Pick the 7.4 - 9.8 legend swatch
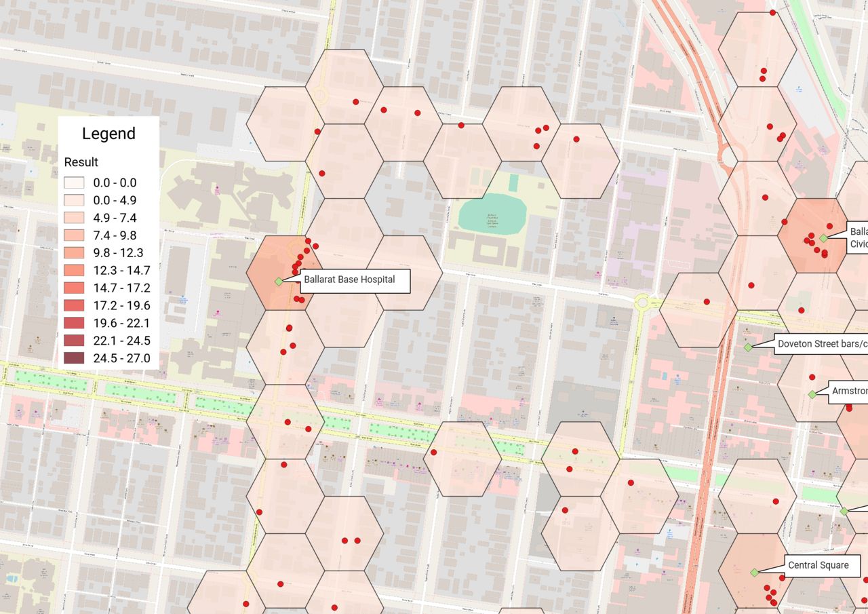 pos(74,235)
